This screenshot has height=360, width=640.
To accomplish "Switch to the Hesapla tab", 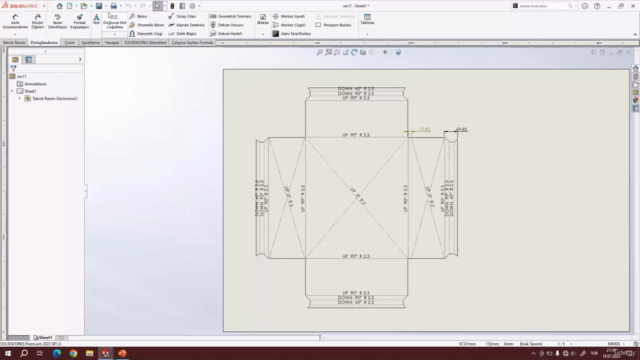I will coord(112,42).
